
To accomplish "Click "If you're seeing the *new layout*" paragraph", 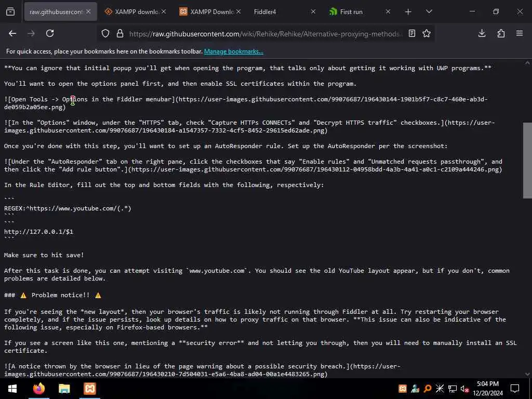I will (x=255, y=320).
